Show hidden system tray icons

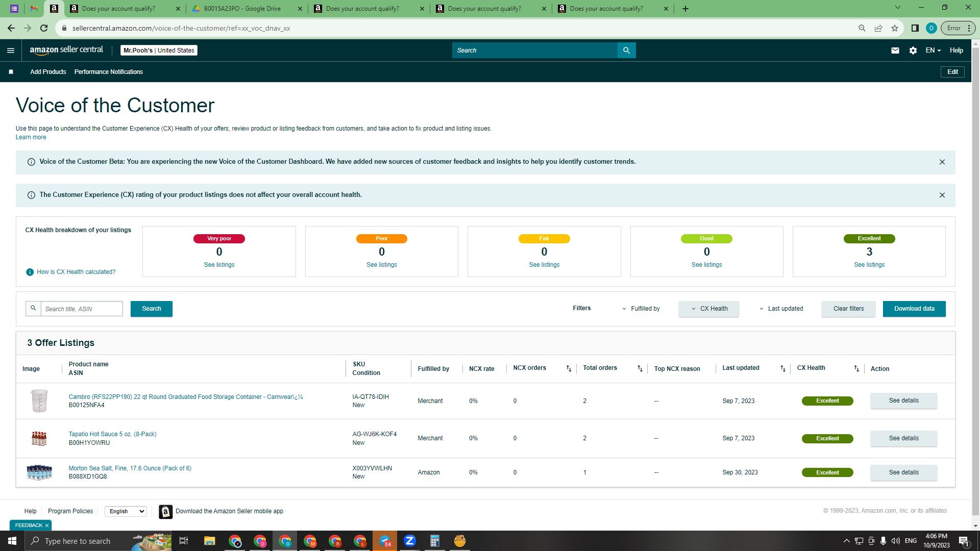point(846,541)
